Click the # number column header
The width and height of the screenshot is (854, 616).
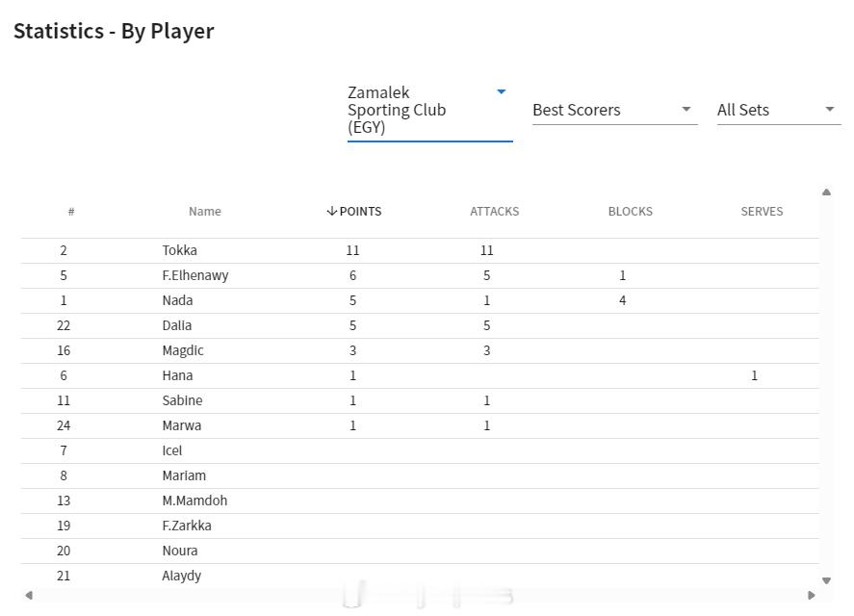71,212
